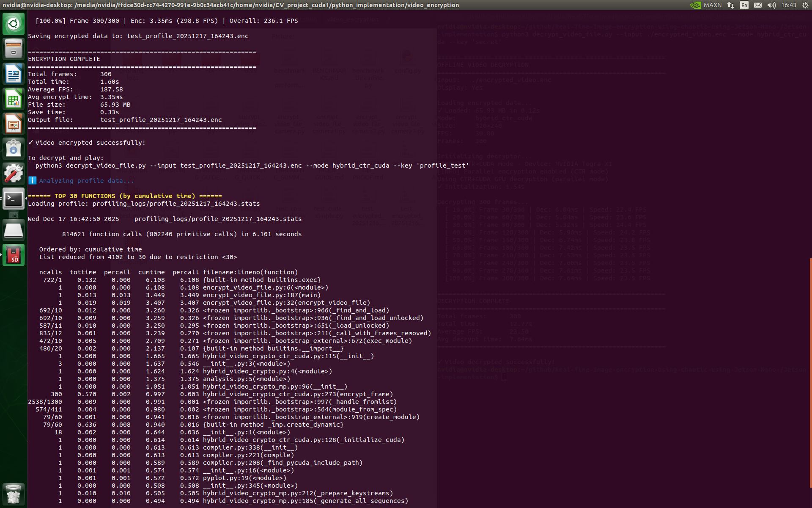Image resolution: width=812 pixels, height=508 pixels.
Task: Click the 'Output file' name line
Action: click(x=125, y=120)
